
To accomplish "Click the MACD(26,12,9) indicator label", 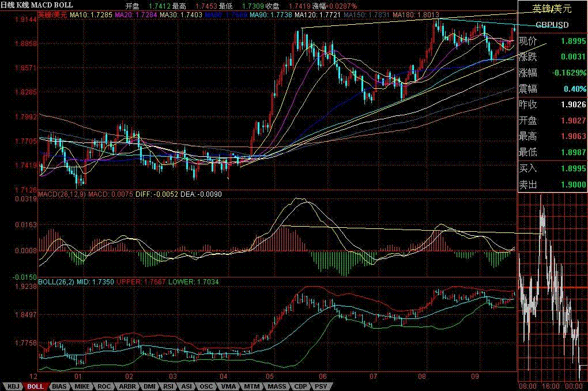I will coord(62,194).
